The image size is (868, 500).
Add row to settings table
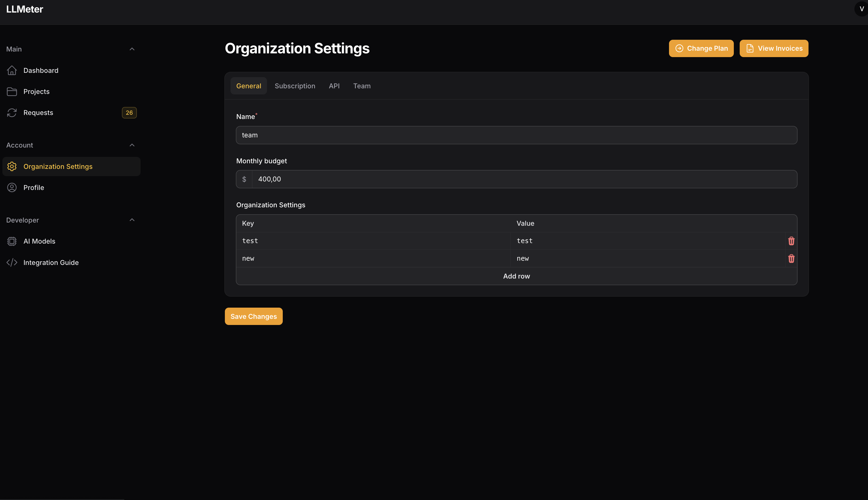pyautogui.click(x=516, y=276)
